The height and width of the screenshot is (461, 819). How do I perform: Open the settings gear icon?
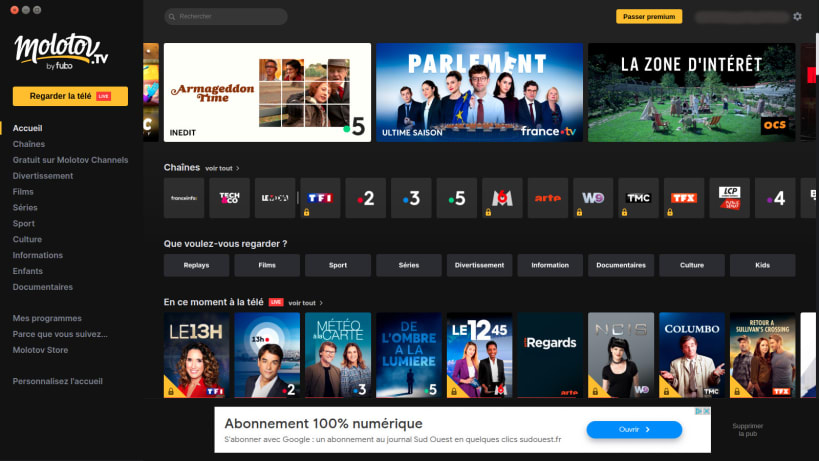[x=797, y=17]
